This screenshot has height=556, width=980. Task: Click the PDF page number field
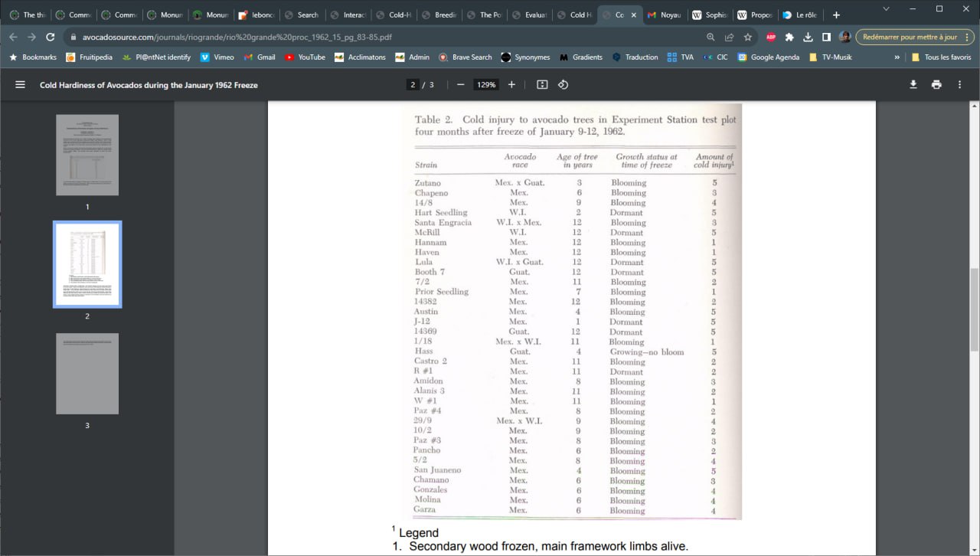tap(413, 85)
